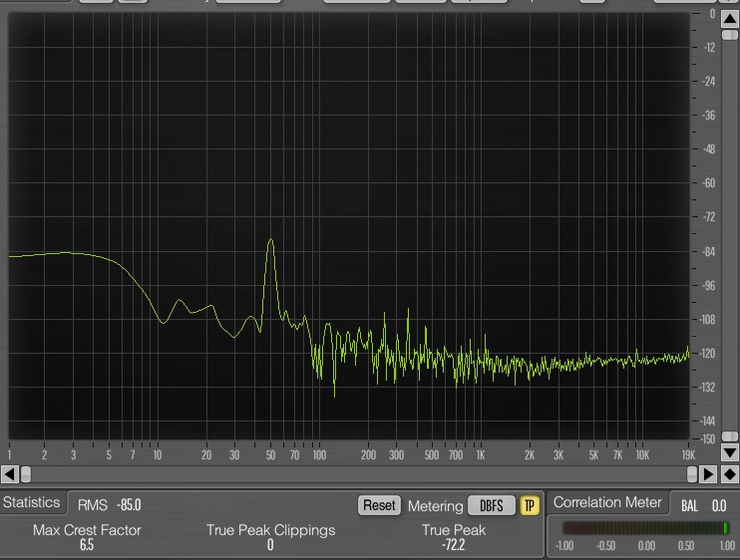This screenshot has height=560, width=740.
Task: Click the 1K frequency axis label
Action: (x=480, y=455)
